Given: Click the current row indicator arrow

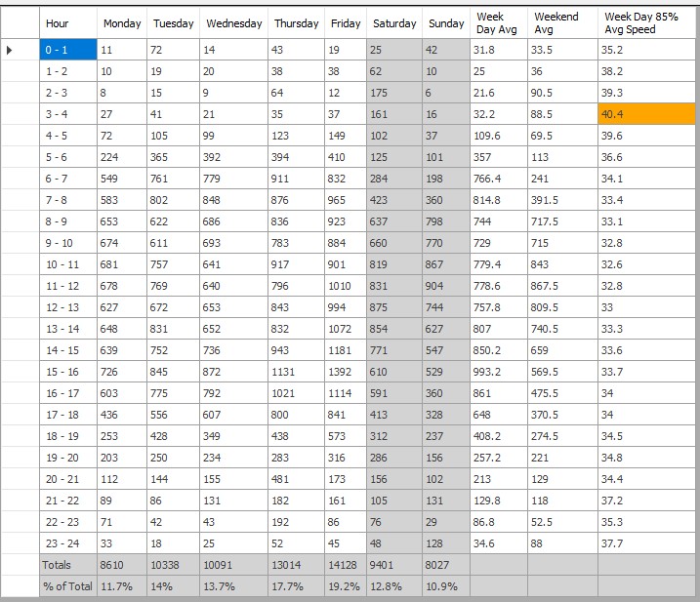Looking at the screenshot, I should tap(10, 50).
